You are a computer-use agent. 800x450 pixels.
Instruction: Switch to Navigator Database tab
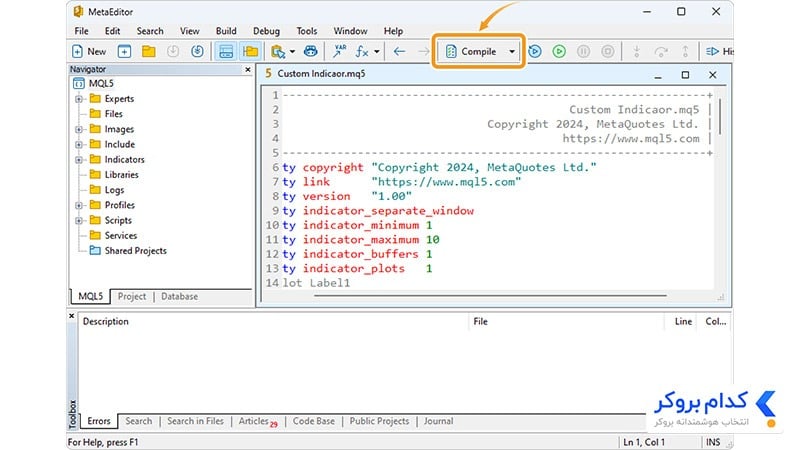pos(180,296)
